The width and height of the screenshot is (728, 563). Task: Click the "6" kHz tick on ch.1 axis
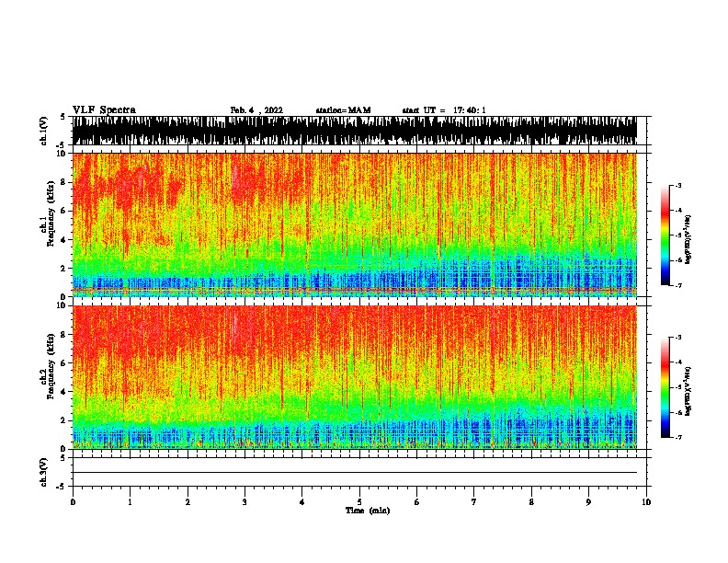[x=63, y=211]
